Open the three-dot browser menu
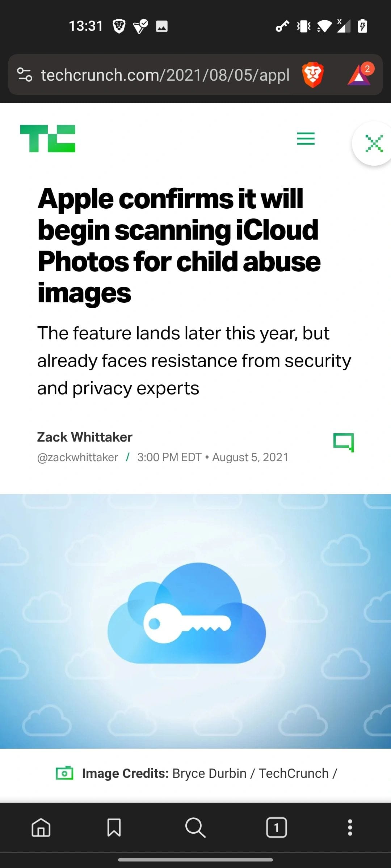391x868 pixels. 350,827
